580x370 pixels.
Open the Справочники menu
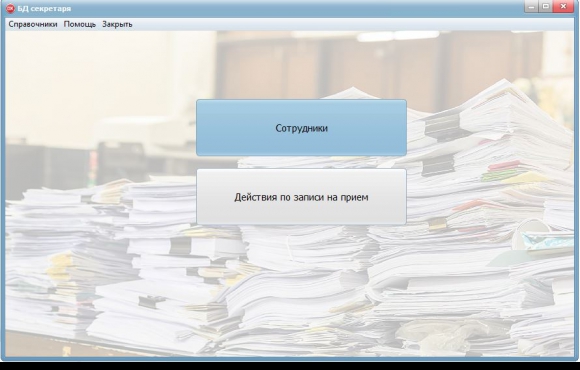click(x=33, y=24)
